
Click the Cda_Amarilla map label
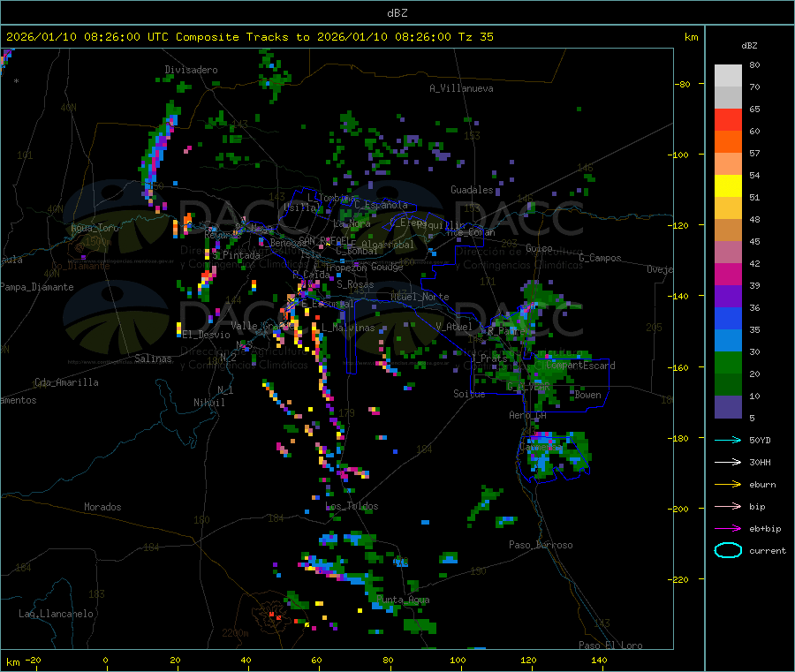66,382
